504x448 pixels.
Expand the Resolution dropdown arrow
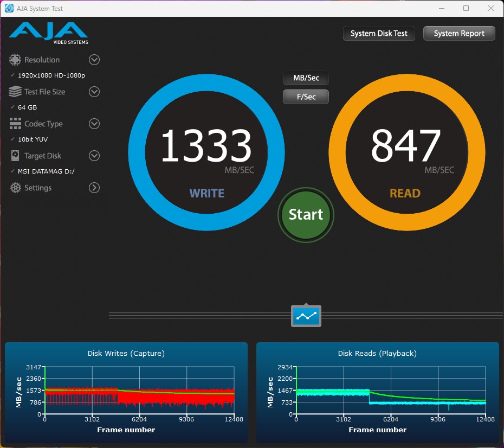(94, 60)
